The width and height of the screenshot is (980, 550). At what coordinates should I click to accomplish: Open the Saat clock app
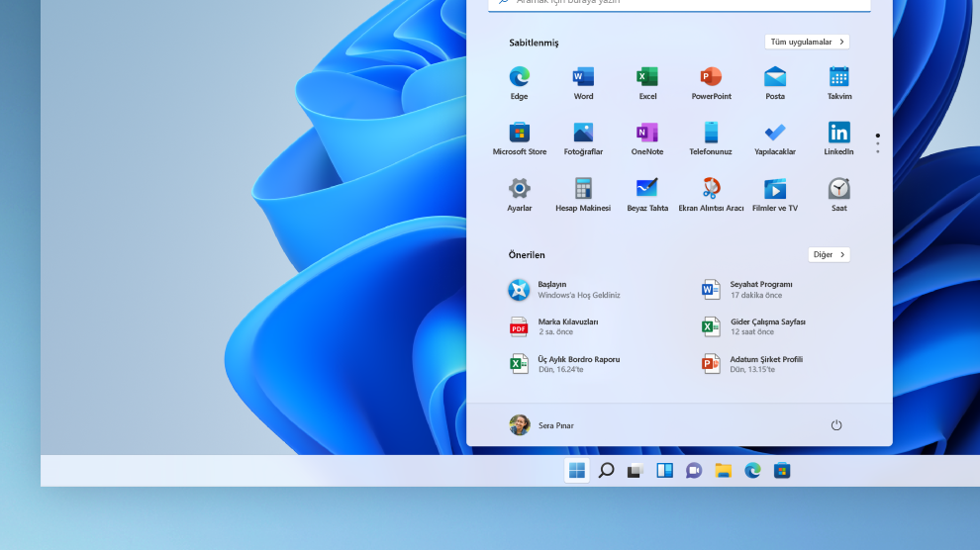coord(838,195)
